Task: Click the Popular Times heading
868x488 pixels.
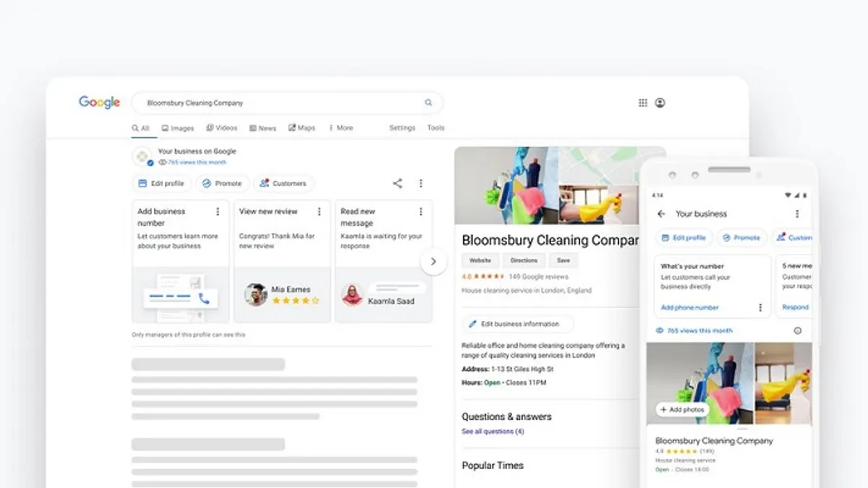Action: pyautogui.click(x=493, y=466)
